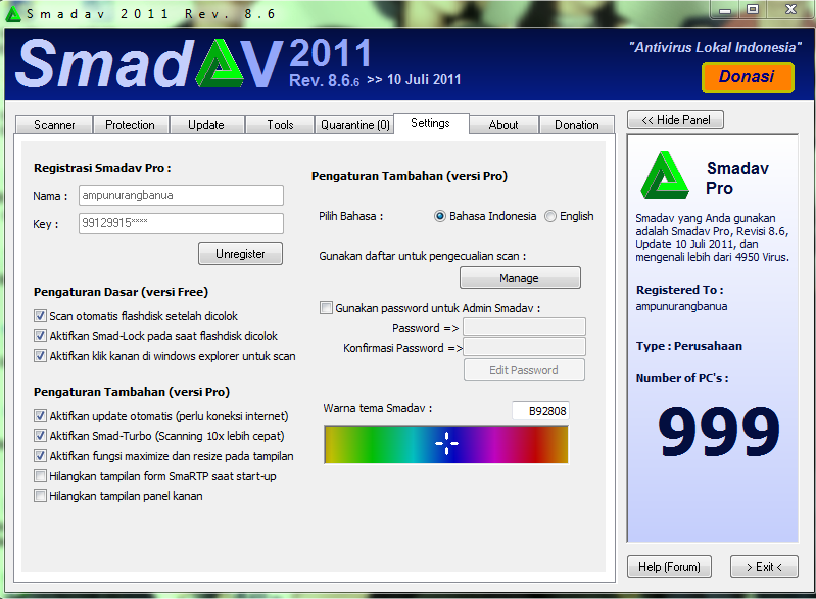
Task: Open the About tab
Action: click(x=503, y=125)
